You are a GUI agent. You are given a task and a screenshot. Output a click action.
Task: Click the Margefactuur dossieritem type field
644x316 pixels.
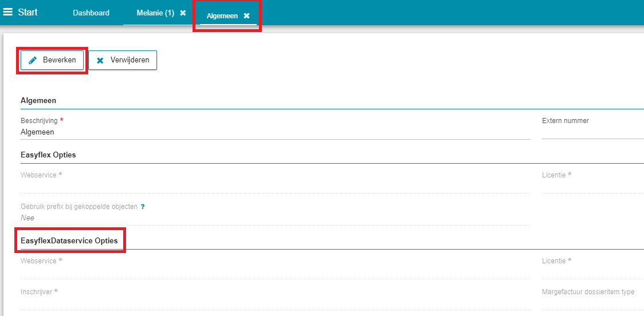click(x=592, y=303)
